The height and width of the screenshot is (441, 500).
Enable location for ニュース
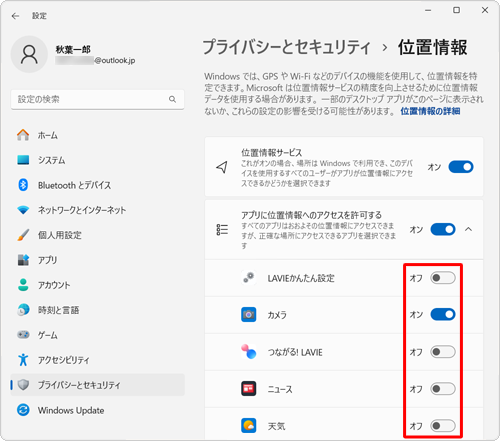443,389
